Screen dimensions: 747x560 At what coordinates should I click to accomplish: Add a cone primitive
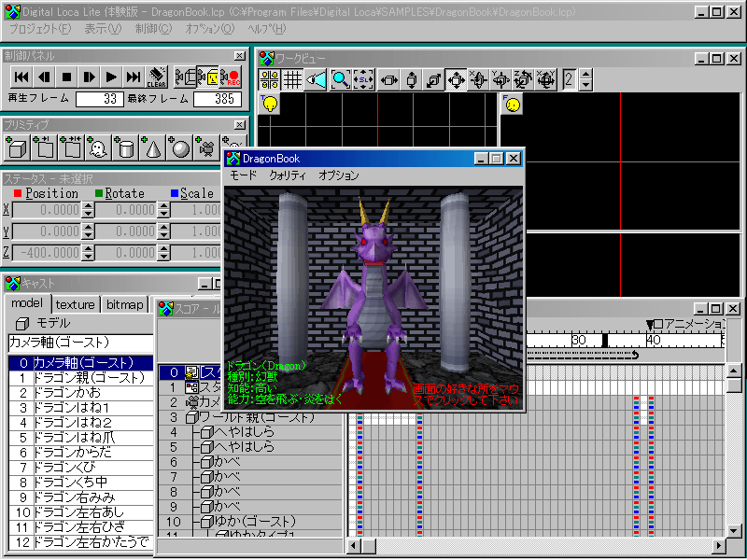[152, 147]
